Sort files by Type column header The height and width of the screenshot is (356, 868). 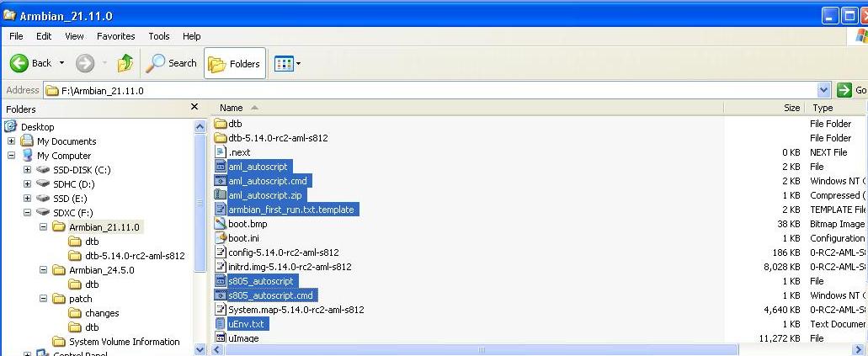tap(837, 108)
